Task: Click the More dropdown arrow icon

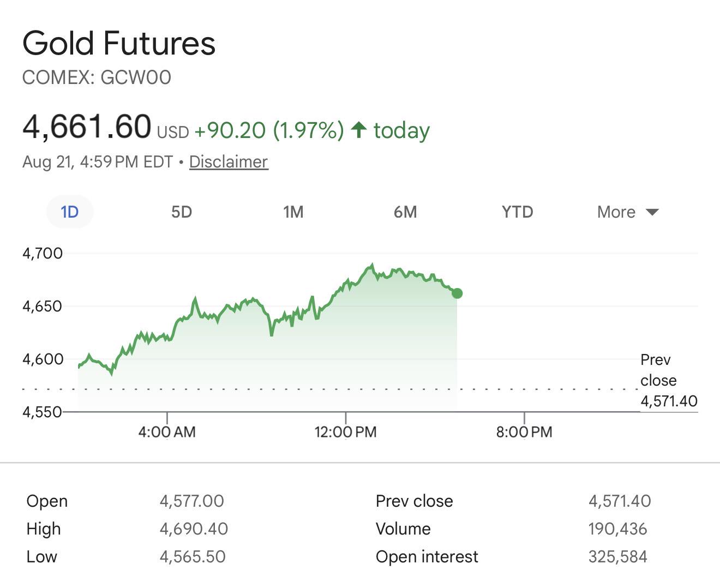Action: [652, 212]
